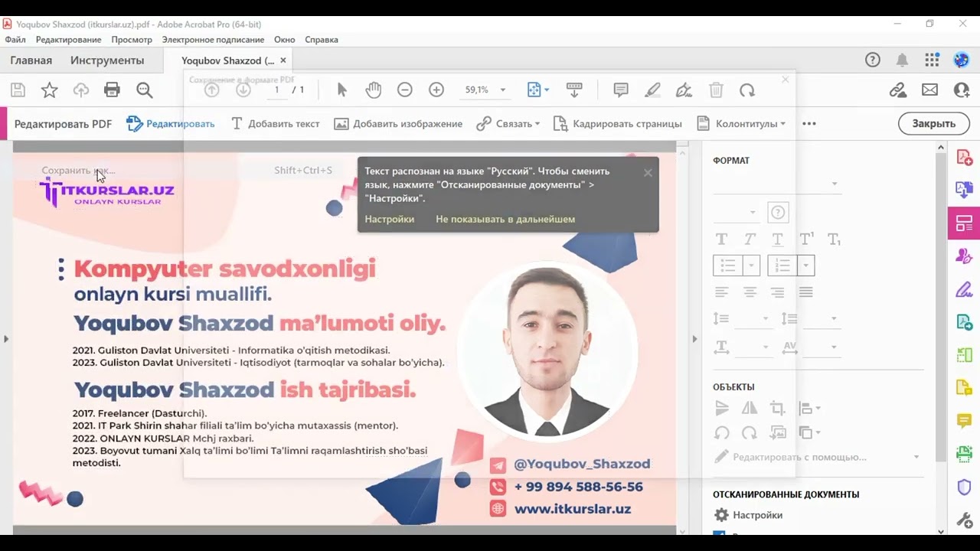The width and height of the screenshot is (980, 551).
Task: Select Добавить изображение tool
Action: pos(398,123)
